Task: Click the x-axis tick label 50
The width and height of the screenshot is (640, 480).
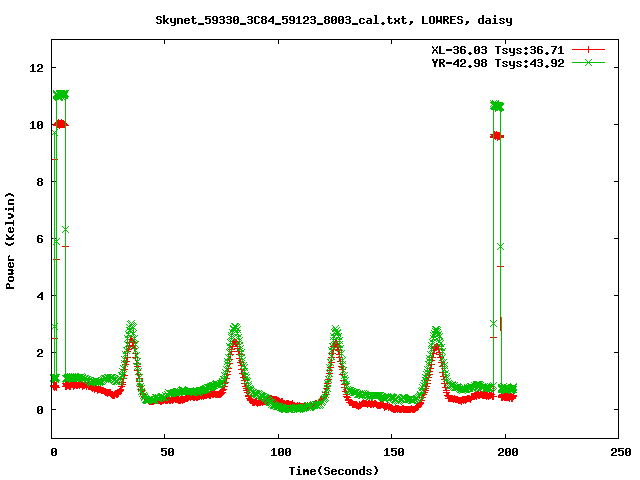Action: [x=167, y=452]
